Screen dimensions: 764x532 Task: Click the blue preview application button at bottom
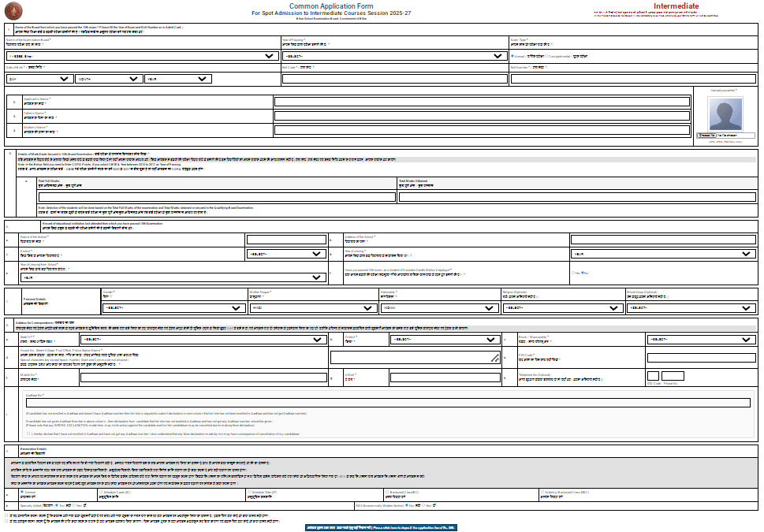point(381,526)
